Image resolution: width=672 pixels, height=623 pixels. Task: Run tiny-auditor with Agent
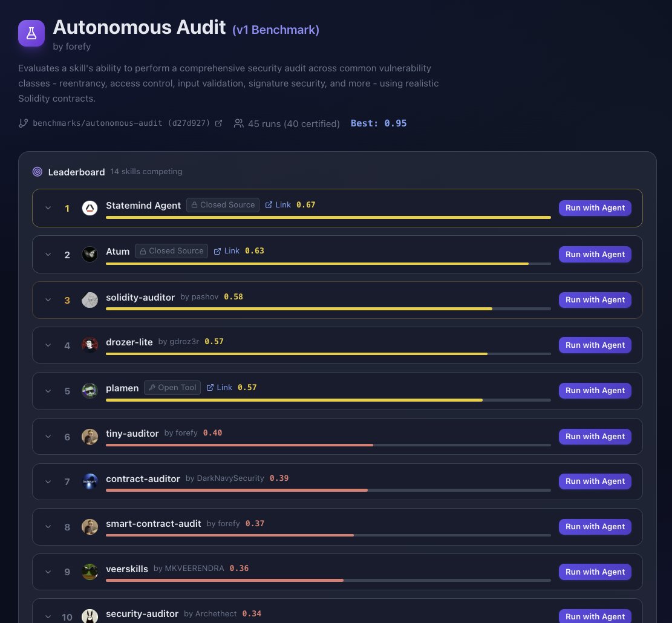[x=595, y=437]
